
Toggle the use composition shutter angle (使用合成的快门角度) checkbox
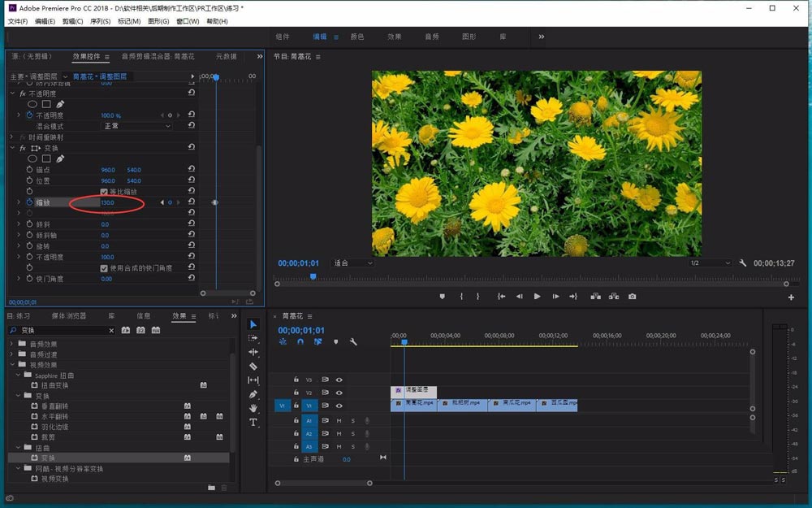click(104, 268)
